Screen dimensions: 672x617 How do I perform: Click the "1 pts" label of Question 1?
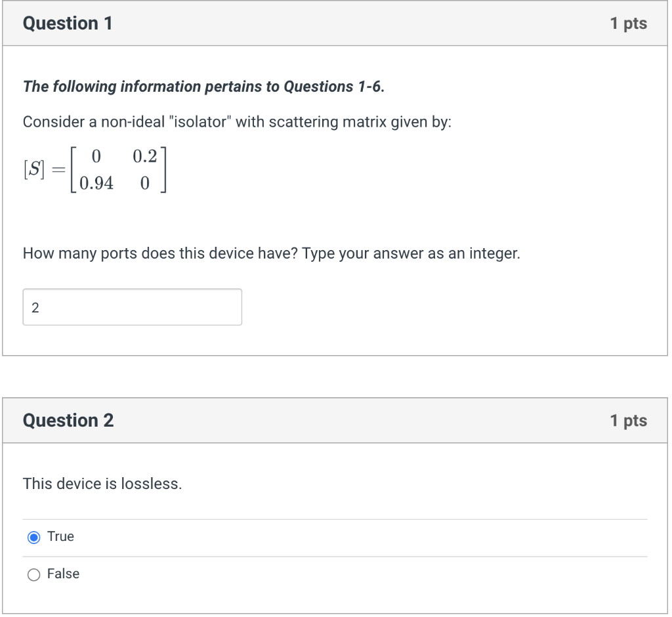pos(629,23)
